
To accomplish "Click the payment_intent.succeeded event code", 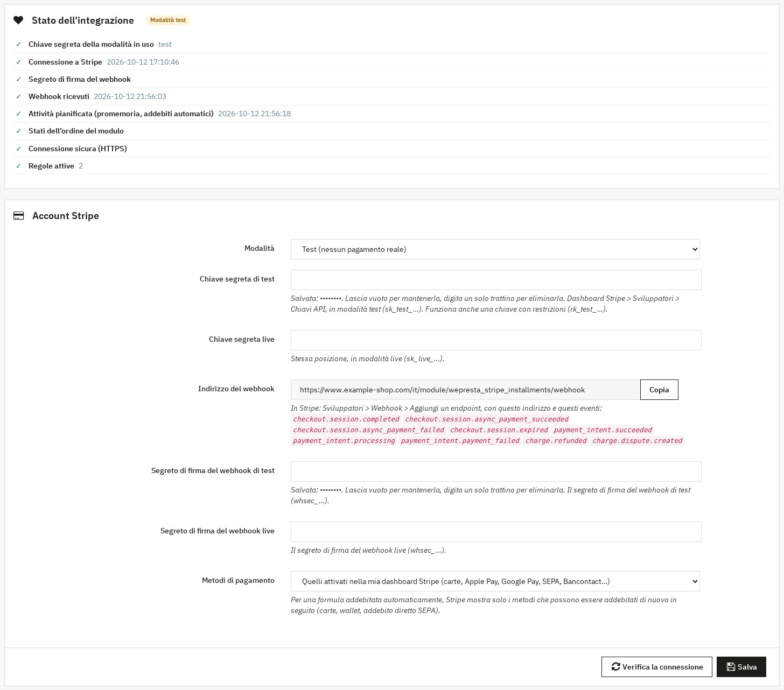I will 603,430.
